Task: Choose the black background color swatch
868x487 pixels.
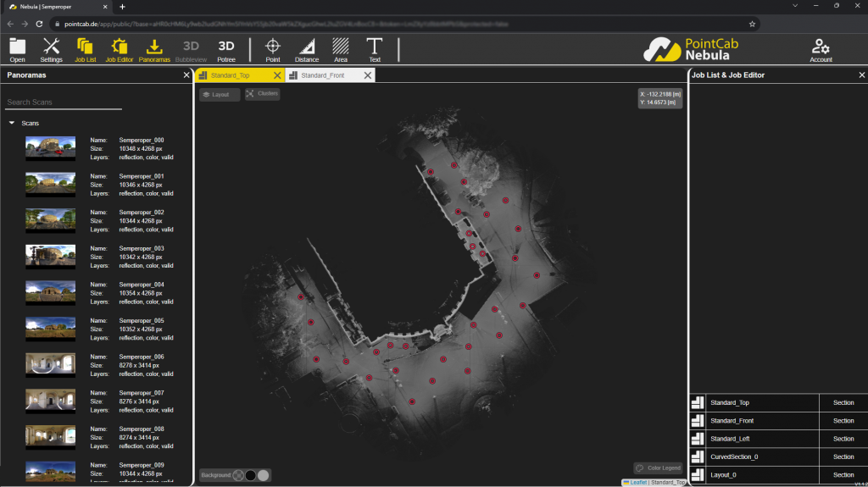Action: (x=251, y=475)
